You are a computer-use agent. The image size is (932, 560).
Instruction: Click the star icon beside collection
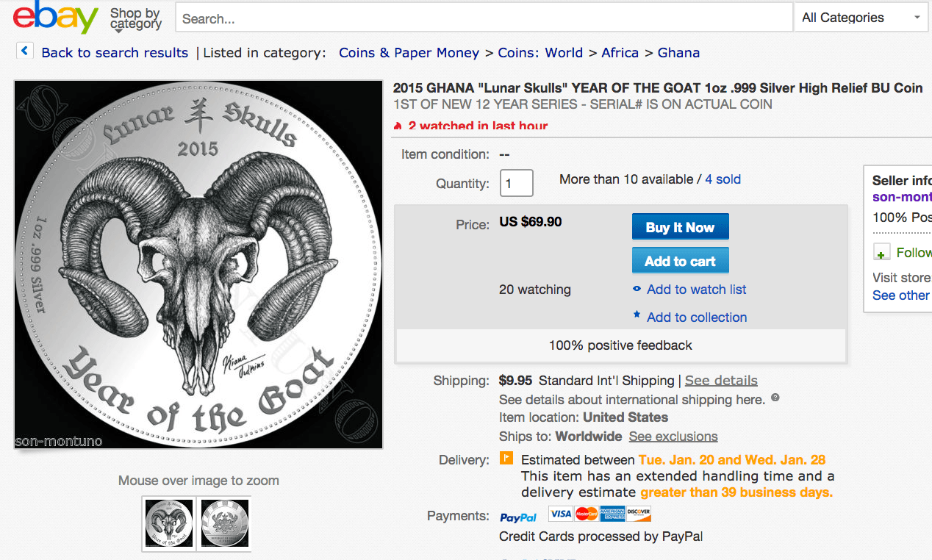(637, 316)
